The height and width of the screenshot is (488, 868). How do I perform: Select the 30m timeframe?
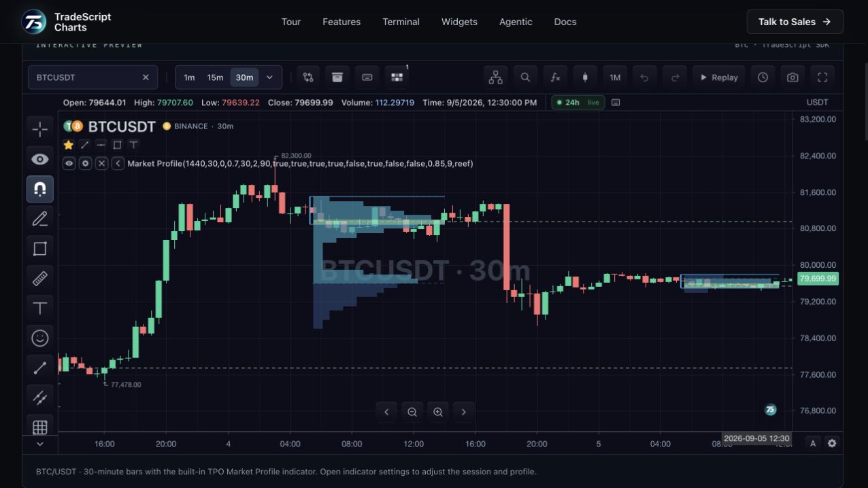(244, 77)
